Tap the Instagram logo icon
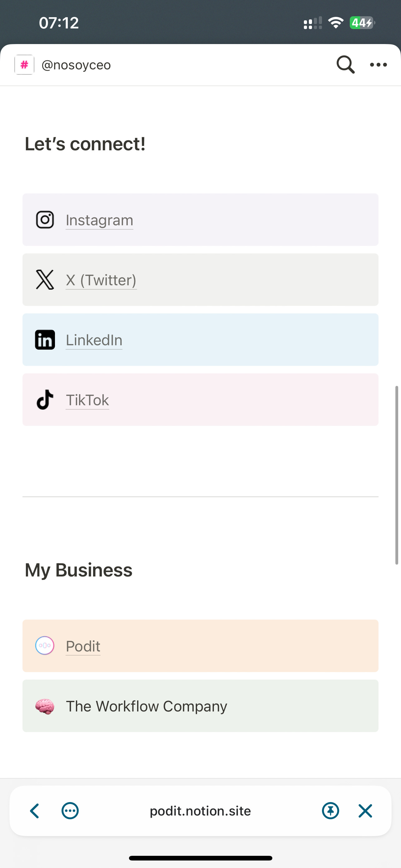 pyautogui.click(x=45, y=220)
